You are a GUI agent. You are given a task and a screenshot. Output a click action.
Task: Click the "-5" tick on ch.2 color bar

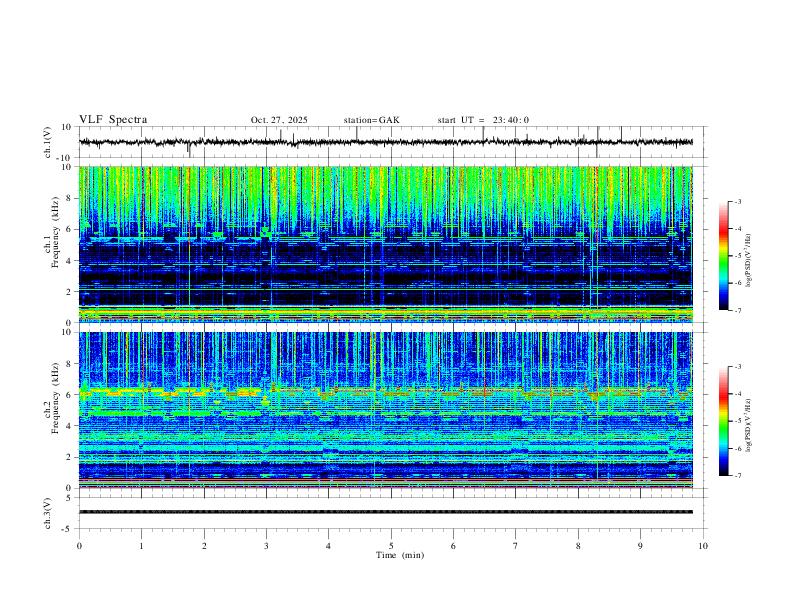tap(738, 421)
